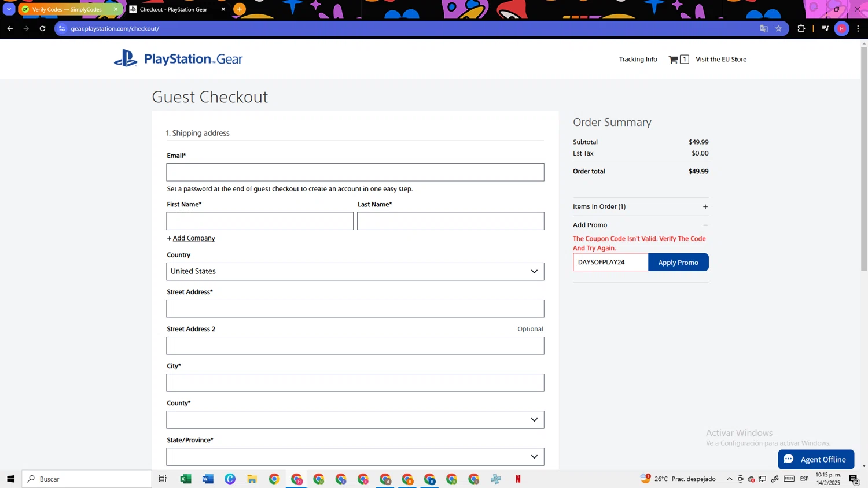Click the Buscar taskbar search box
This screenshot has width=868, height=488.
tap(87, 479)
